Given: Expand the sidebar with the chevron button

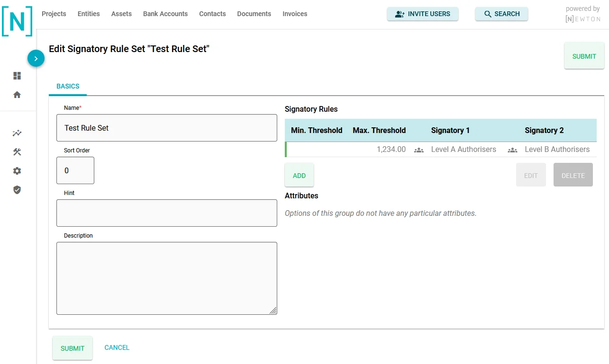Looking at the screenshot, I should coord(36,58).
